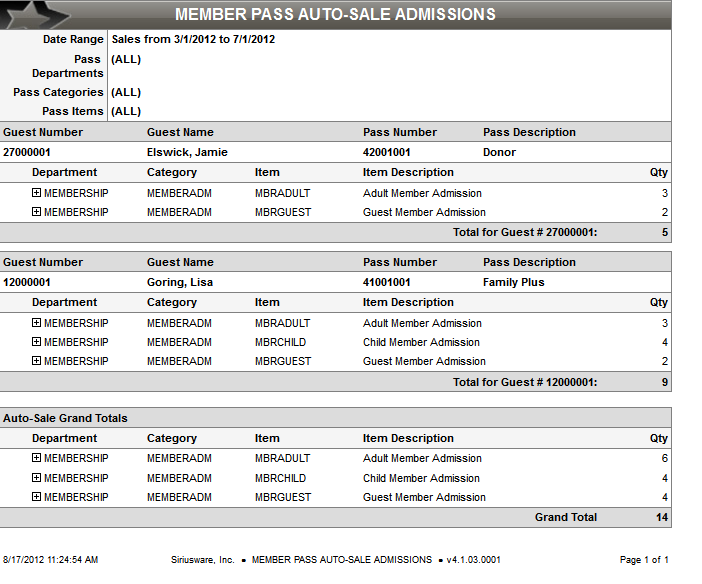
Task: Click Guest Member Admission under Goring, Lisa
Action: [x=424, y=361]
